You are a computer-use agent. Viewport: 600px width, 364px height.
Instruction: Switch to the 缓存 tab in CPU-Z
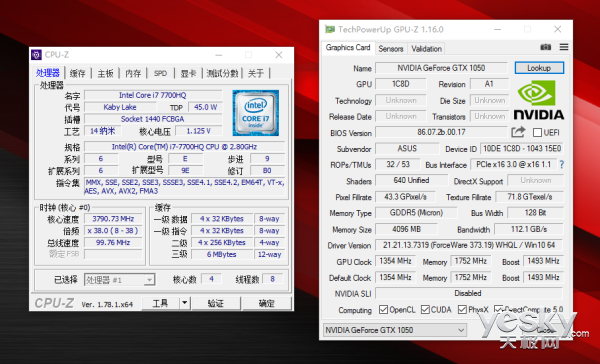coord(77,73)
